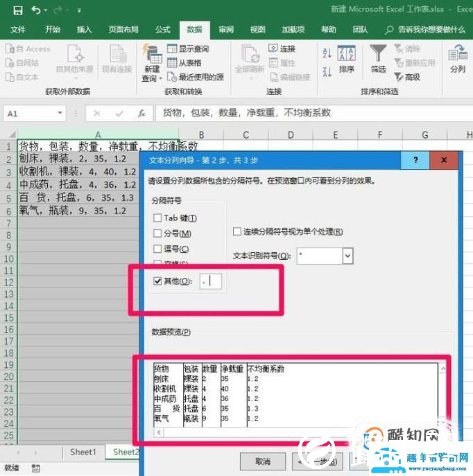Open Customize Quick Access Toolbar dropdown
This screenshot has width=473, height=476.
click(x=79, y=10)
